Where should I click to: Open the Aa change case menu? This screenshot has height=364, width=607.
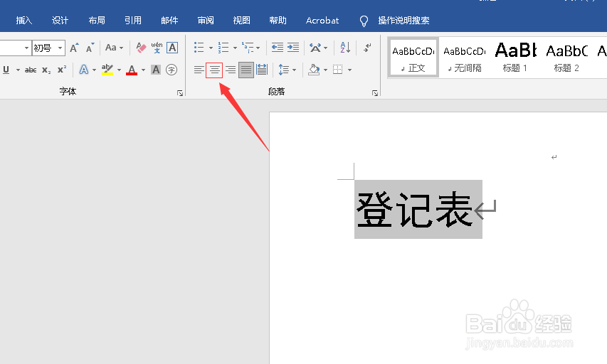114,48
